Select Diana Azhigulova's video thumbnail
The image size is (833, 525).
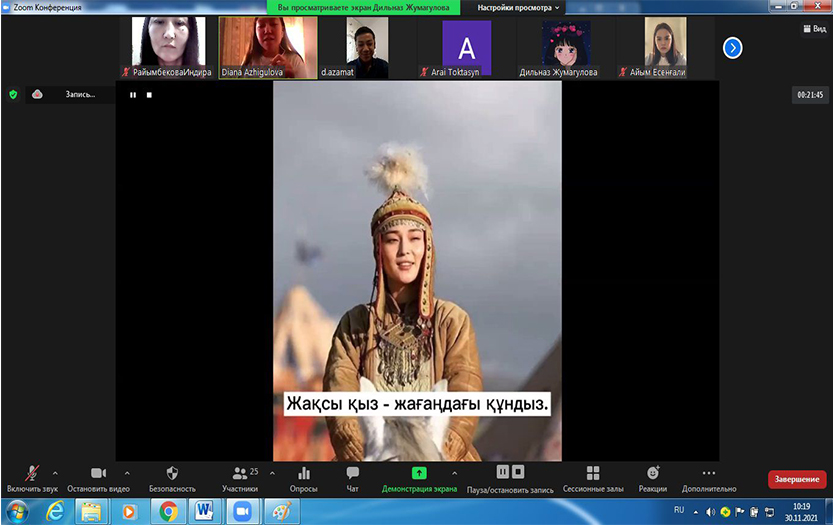tap(268, 47)
